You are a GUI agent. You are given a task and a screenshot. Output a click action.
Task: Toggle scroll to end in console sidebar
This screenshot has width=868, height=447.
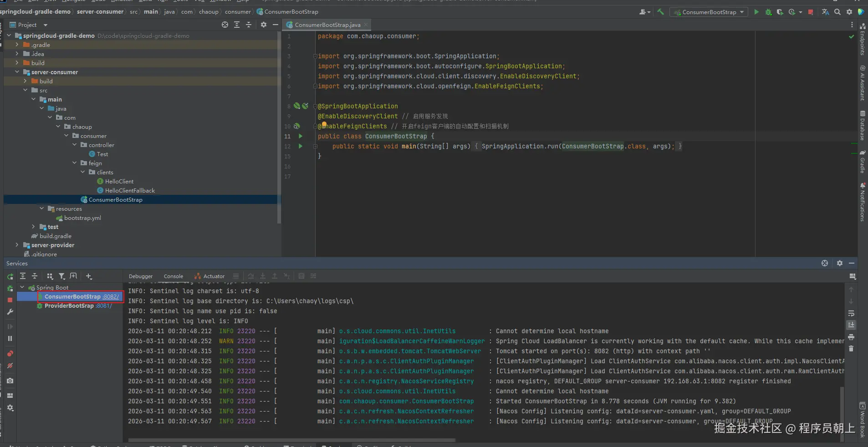pos(851,325)
